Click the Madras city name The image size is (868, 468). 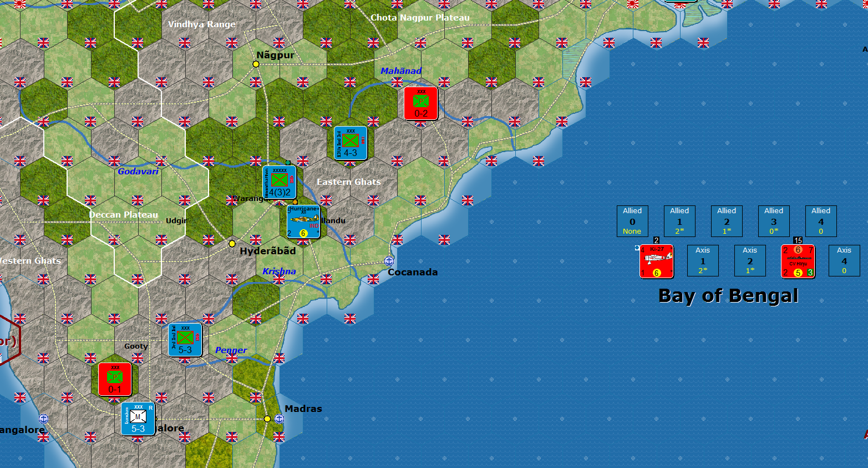(x=303, y=409)
